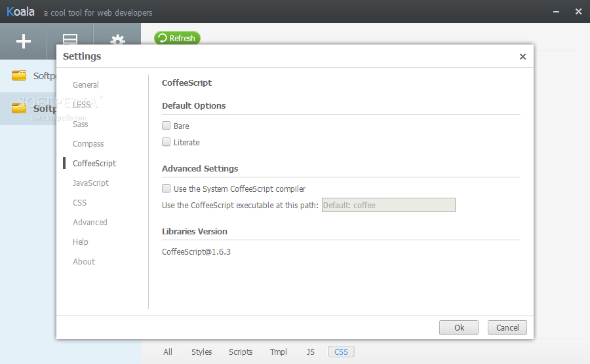Screen dimensions: 590x364
Task: Confirm settings with Ok button
Action: tap(459, 327)
